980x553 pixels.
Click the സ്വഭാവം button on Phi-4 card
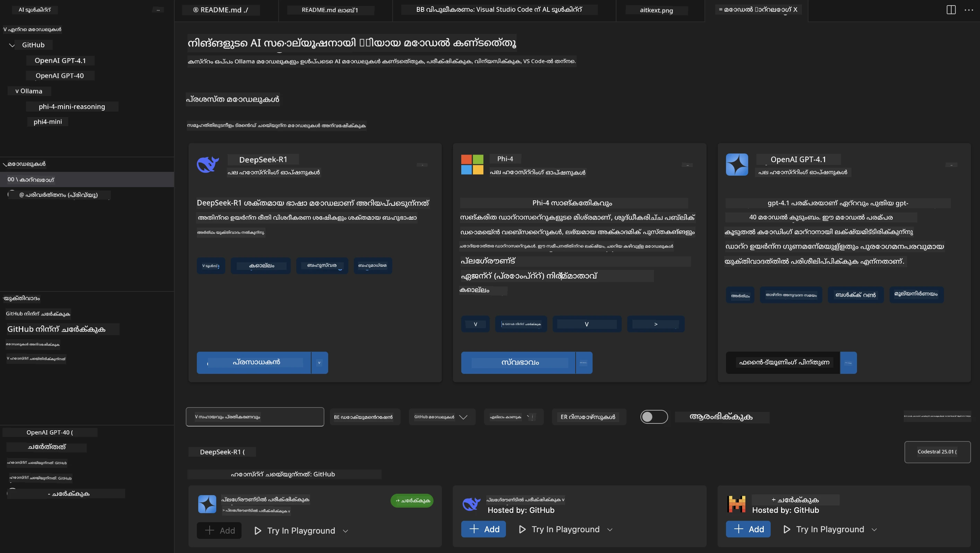point(518,362)
